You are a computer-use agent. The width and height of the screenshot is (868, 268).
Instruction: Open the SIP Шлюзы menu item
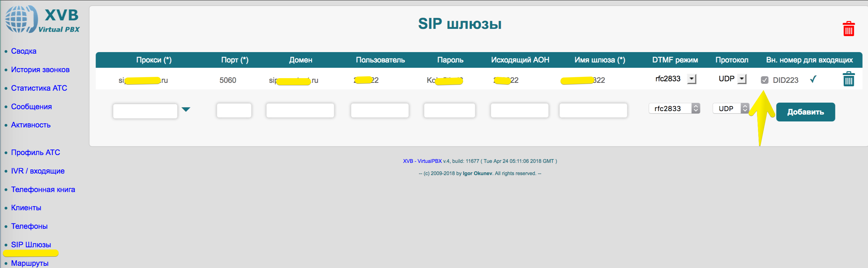coord(31,245)
